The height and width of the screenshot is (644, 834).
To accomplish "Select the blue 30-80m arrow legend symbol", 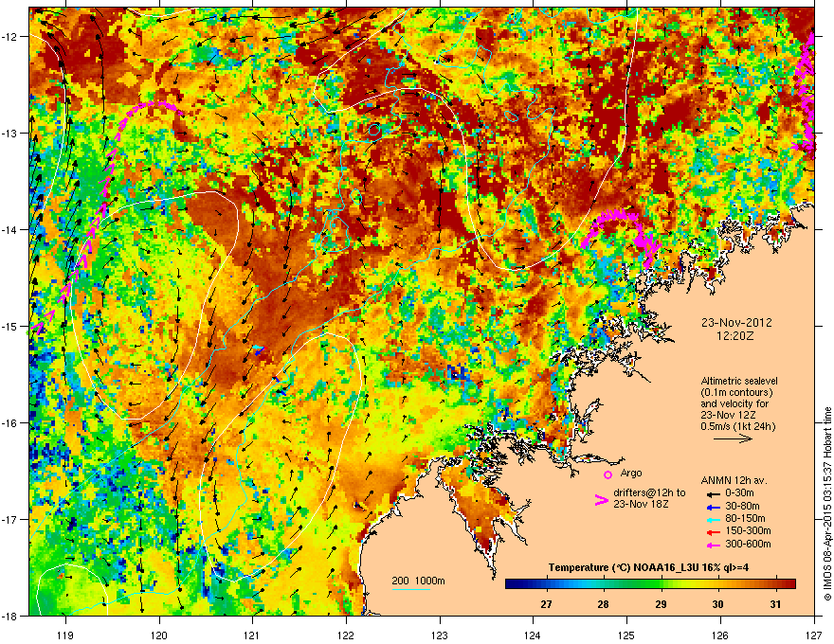I will (x=714, y=507).
